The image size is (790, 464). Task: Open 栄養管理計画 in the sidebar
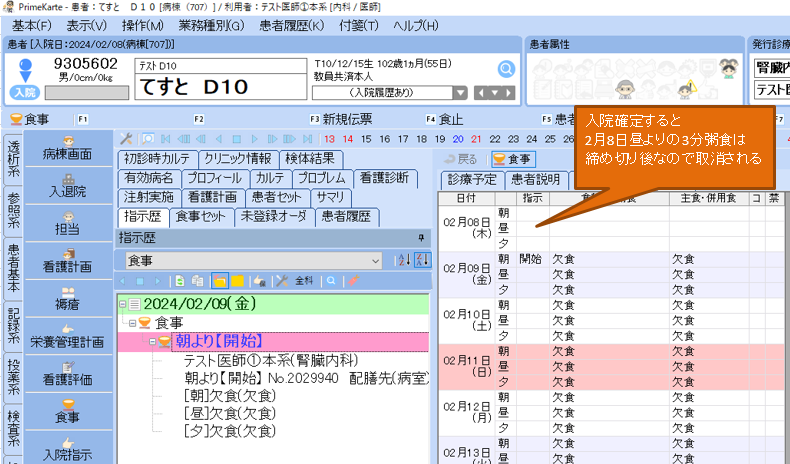[x=68, y=336]
